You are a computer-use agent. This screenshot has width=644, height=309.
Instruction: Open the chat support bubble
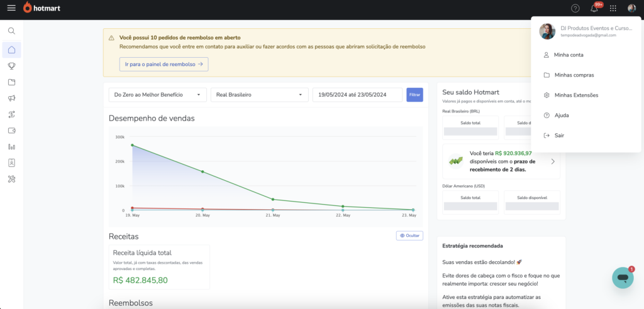click(623, 278)
